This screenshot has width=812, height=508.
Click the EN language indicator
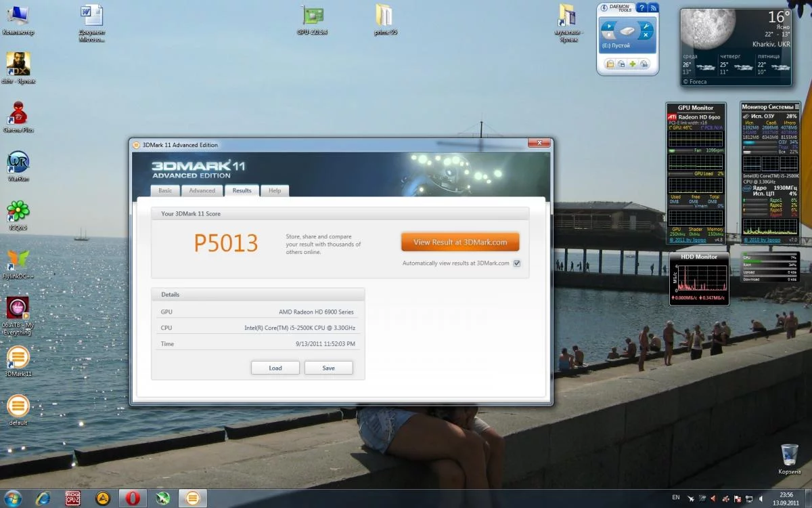pyautogui.click(x=675, y=498)
